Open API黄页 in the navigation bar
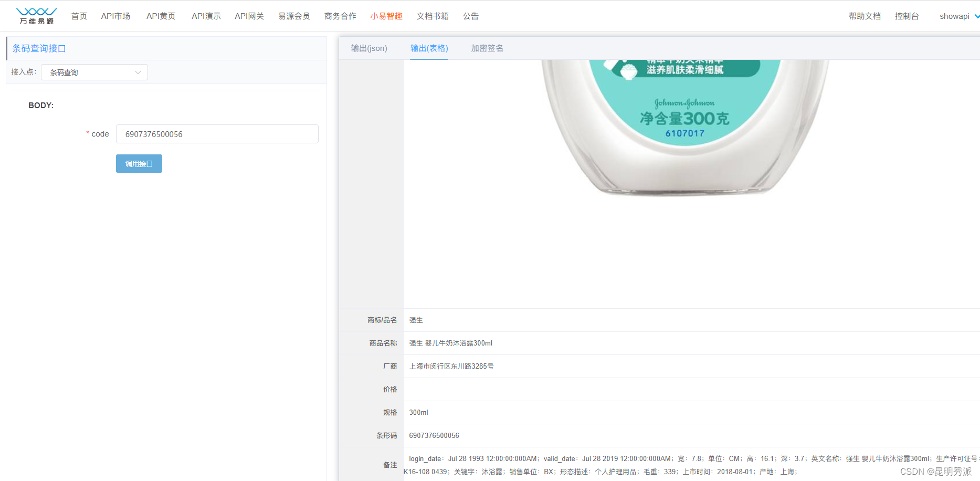This screenshot has height=481, width=980. click(x=161, y=16)
